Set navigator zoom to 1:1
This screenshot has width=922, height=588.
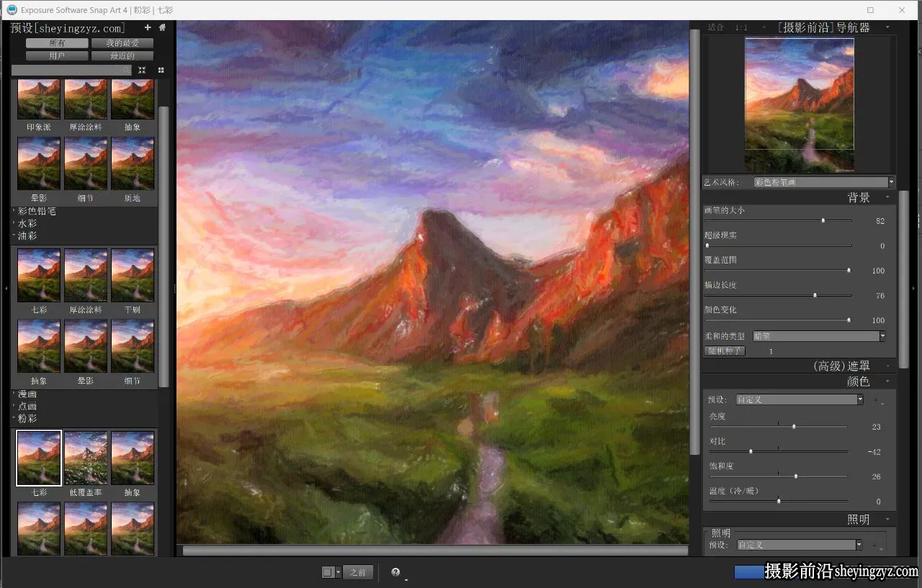pyautogui.click(x=741, y=27)
